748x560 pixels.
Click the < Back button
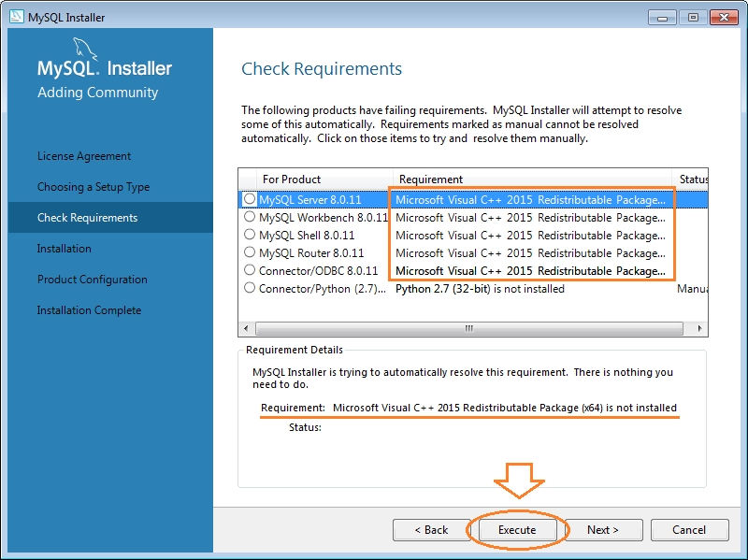tap(431, 530)
